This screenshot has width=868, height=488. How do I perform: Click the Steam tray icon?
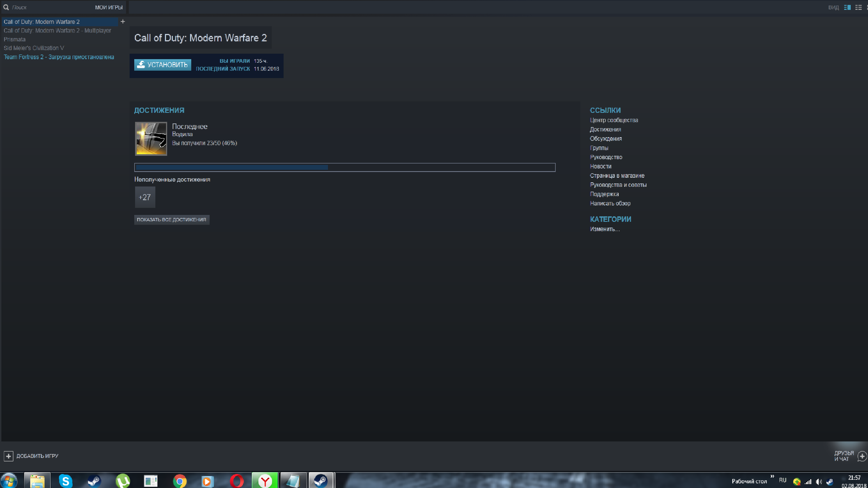(x=830, y=482)
